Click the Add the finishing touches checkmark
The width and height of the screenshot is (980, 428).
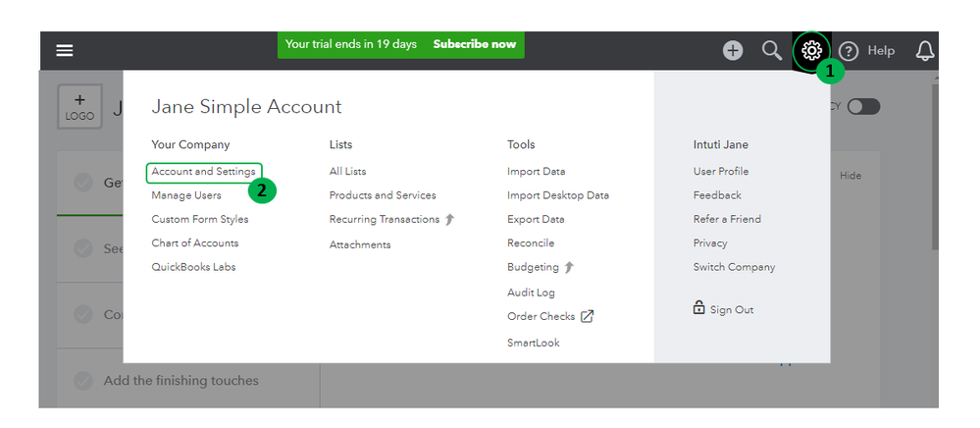84,381
